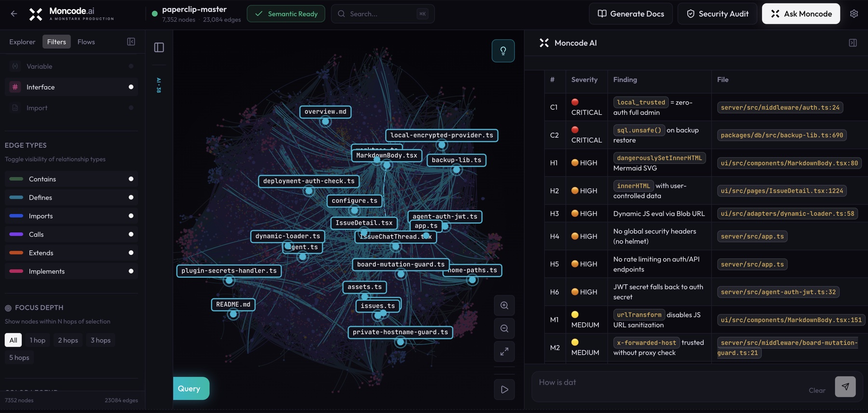Expand graph to fullscreen
The width and height of the screenshot is (868, 413).
point(504,351)
